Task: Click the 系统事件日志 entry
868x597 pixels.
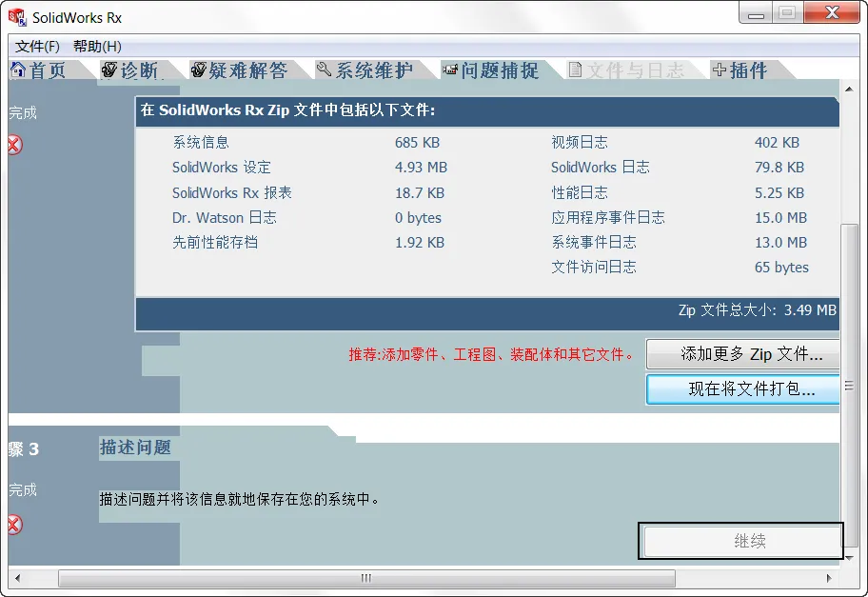Action: coord(594,242)
